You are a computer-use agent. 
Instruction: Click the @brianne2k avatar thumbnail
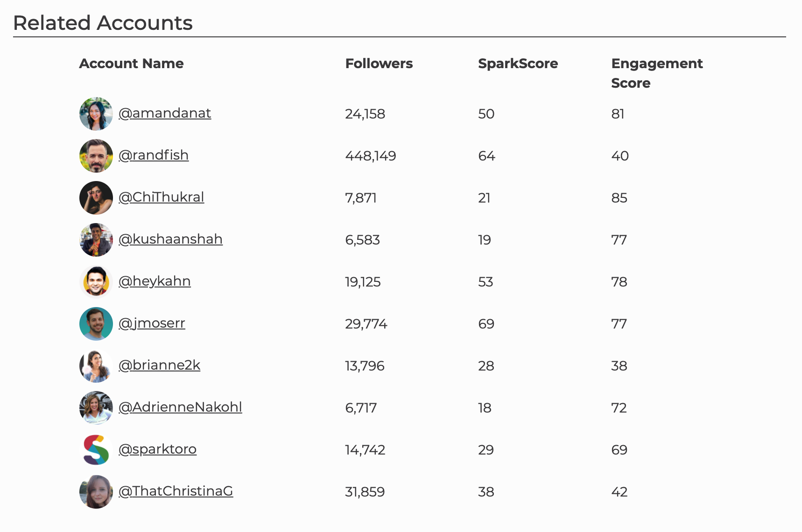(x=96, y=366)
